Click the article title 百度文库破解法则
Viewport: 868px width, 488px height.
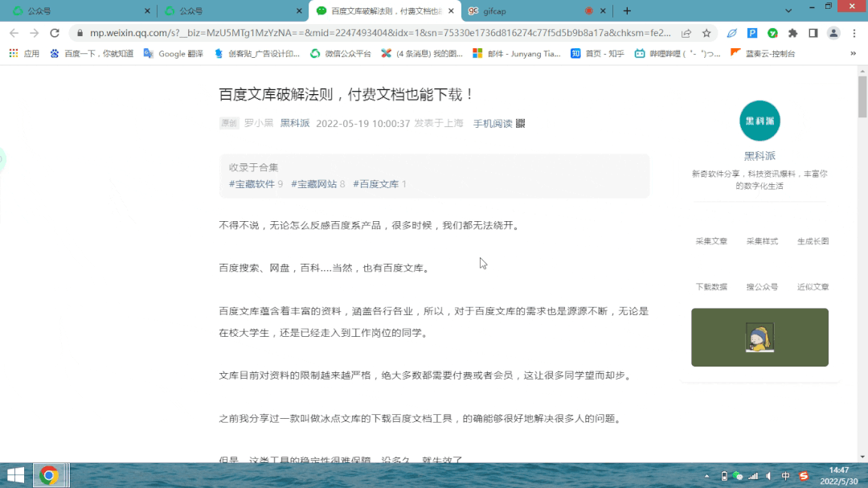tap(346, 94)
